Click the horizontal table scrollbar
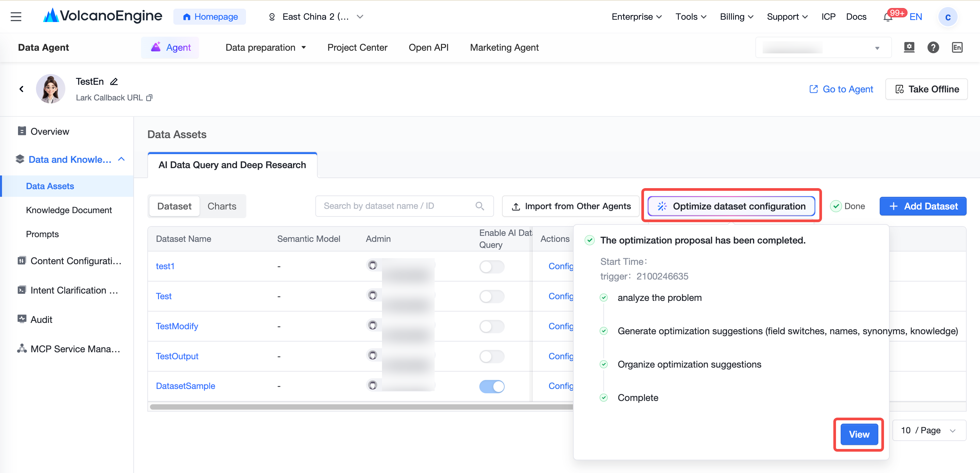 361,407
